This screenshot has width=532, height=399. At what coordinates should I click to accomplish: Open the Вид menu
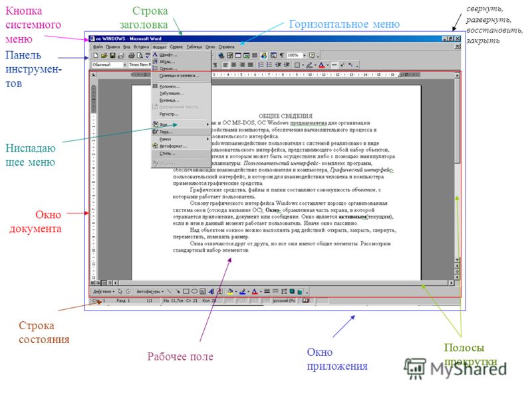click(x=126, y=47)
